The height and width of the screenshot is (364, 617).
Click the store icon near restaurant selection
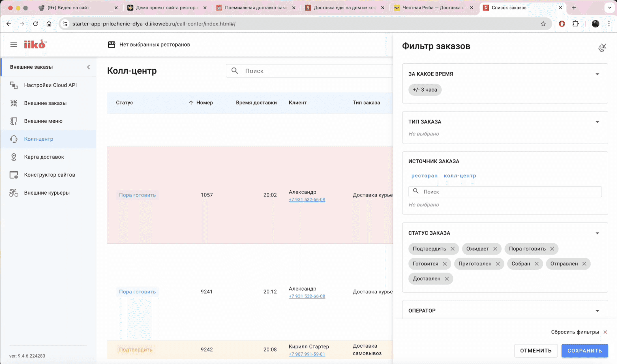click(x=111, y=45)
